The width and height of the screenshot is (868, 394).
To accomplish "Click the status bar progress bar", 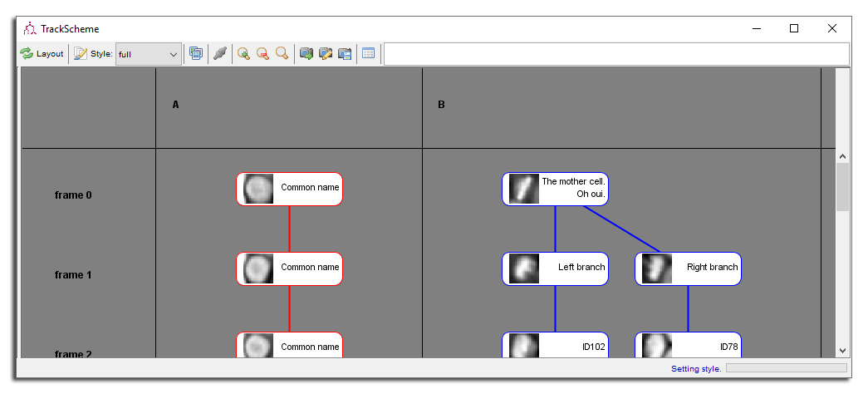I will coord(786,368).
